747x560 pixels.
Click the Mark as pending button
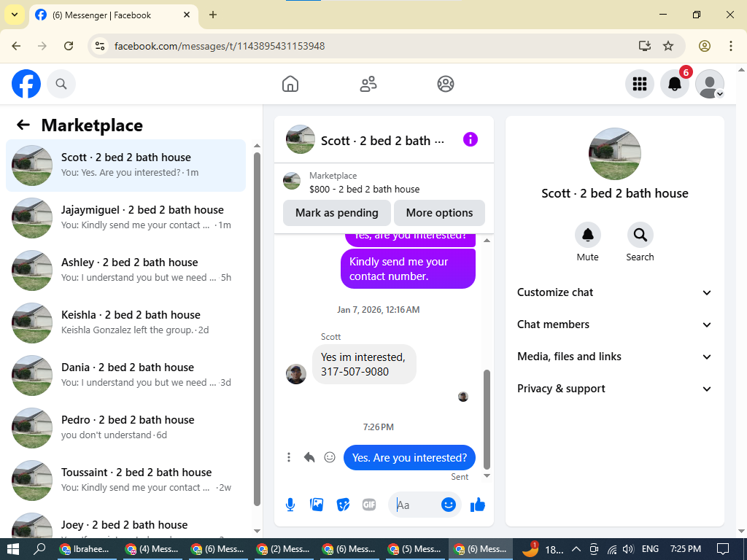click(x=336, y=213)
